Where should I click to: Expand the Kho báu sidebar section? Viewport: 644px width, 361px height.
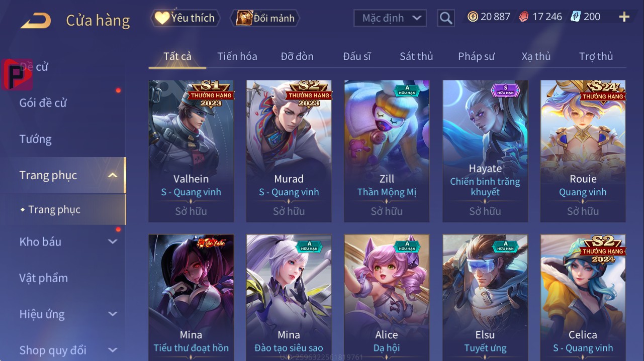(x=113, y=242)
